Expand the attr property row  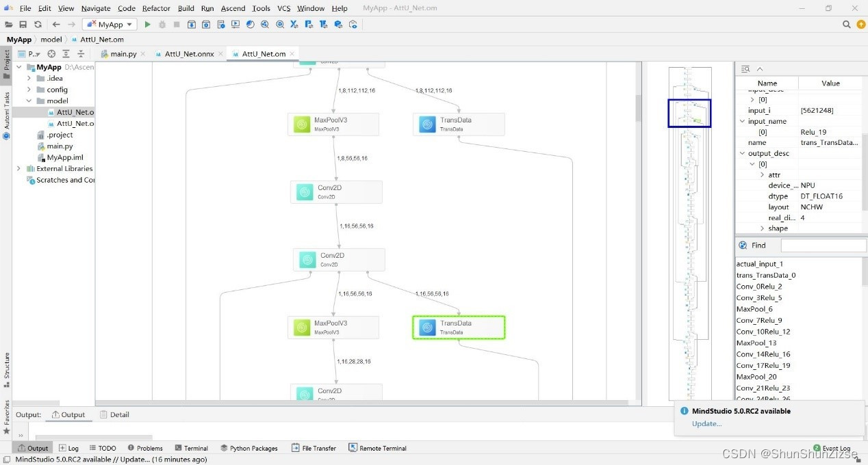[x=762, y=175]
